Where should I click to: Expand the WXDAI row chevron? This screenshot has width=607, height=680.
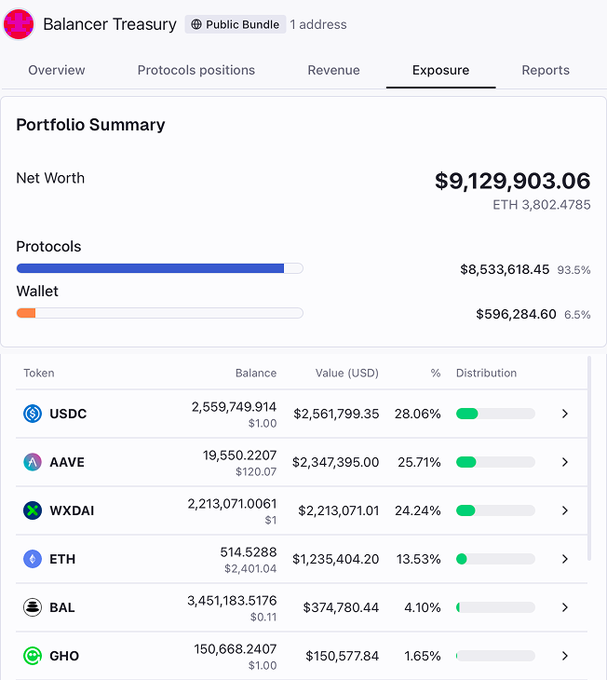tap(565, 510)
